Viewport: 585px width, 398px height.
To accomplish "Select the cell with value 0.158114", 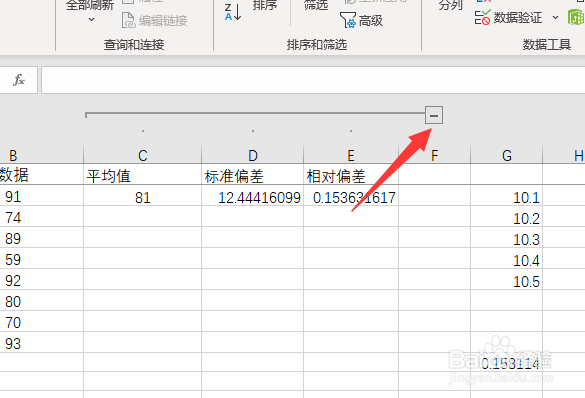I will [x=507, y=362].
